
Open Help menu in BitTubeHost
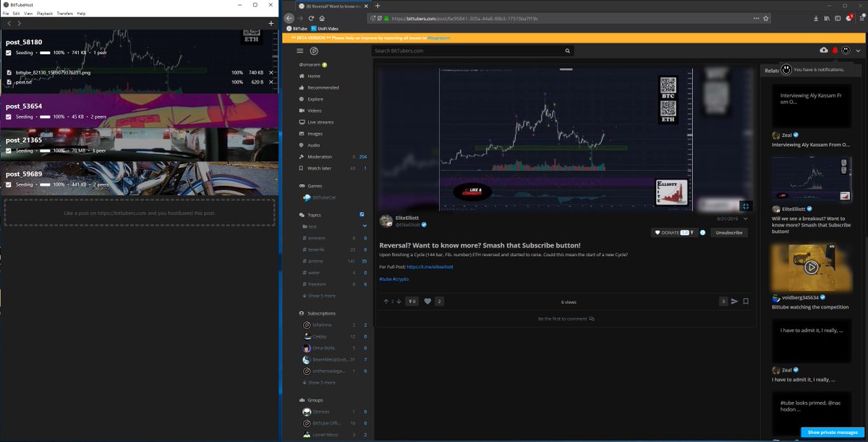coord(81,14)
